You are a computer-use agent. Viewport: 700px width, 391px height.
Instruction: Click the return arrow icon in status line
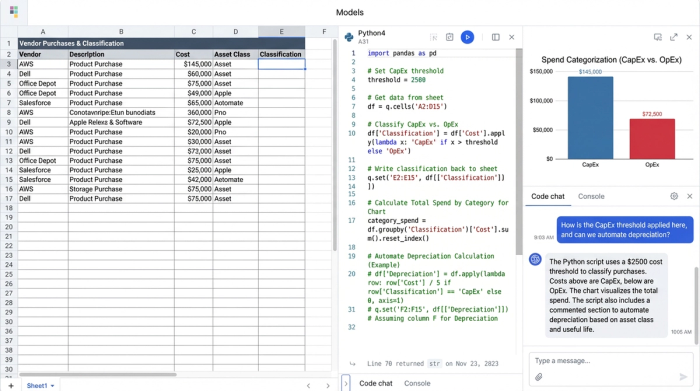(x=353, y=363)
